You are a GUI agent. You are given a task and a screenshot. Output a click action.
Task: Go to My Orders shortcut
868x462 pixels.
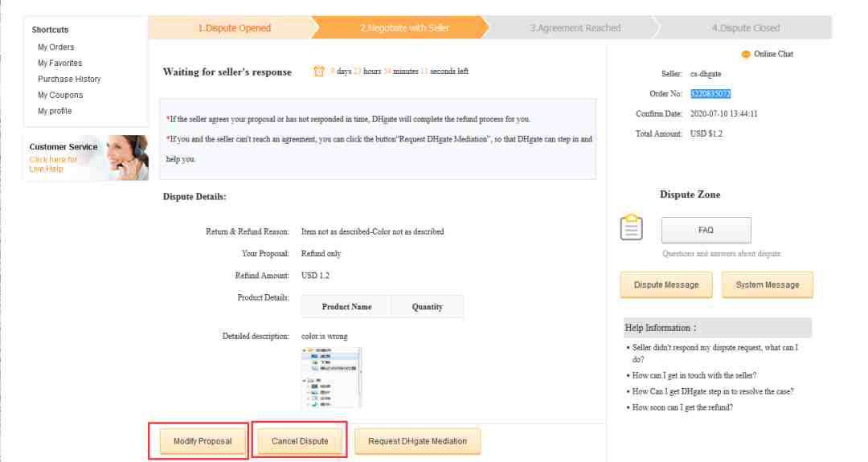(56, 47)
